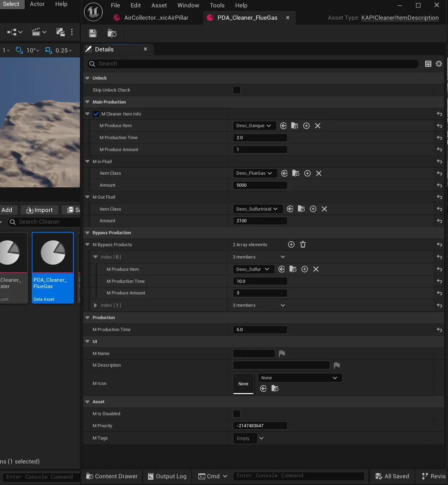Open the Asset menu

(159, 5)
